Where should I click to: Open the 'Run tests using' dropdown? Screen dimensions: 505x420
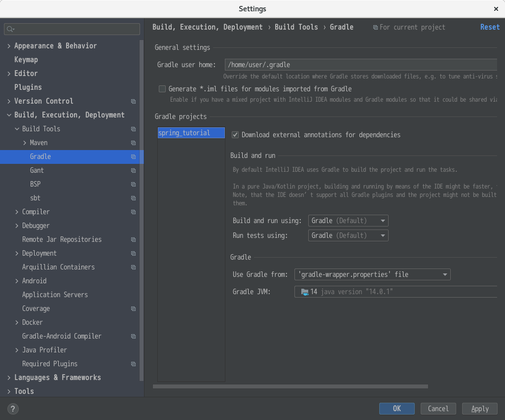[x=348, y=235]
